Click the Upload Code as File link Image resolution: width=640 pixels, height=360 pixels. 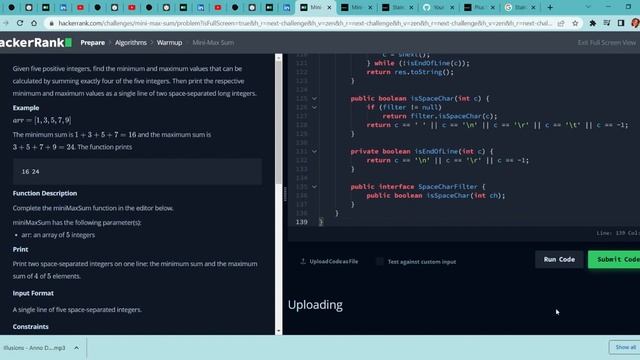333,261
